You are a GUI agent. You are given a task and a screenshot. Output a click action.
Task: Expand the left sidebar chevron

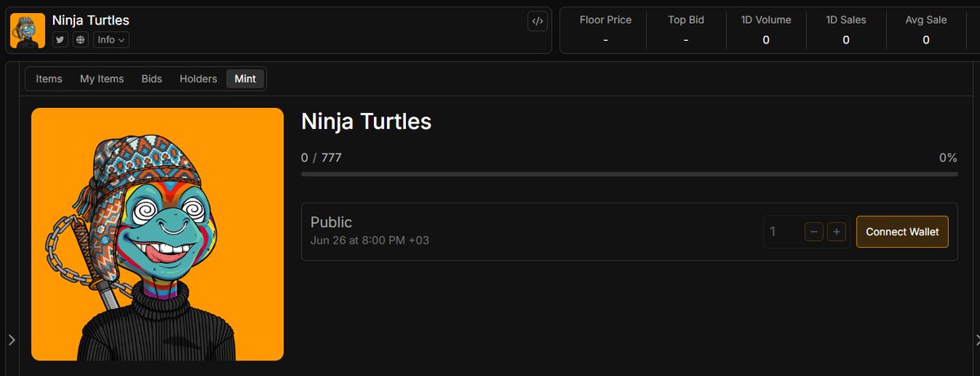[x=11, y=339]
